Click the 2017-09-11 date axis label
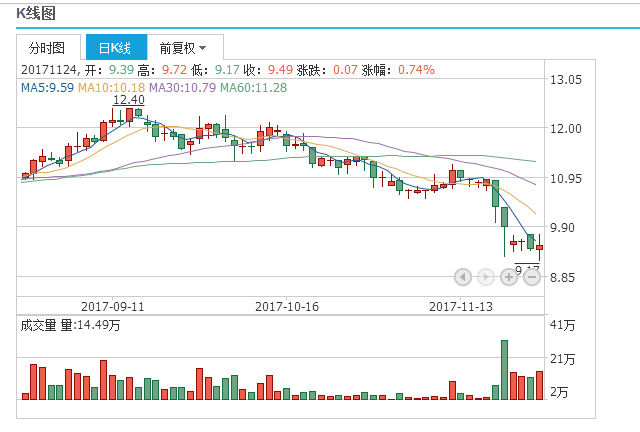 pyautogui.click(x=113, y=307)
